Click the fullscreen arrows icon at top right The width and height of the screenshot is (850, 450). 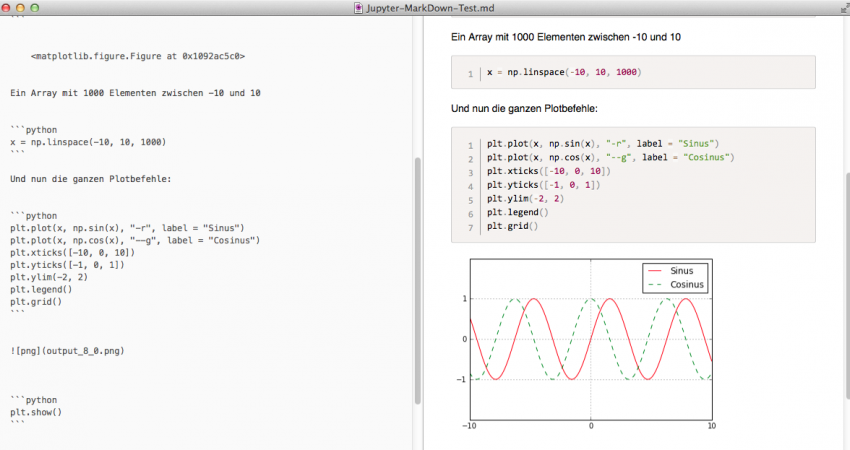(845, 8)
